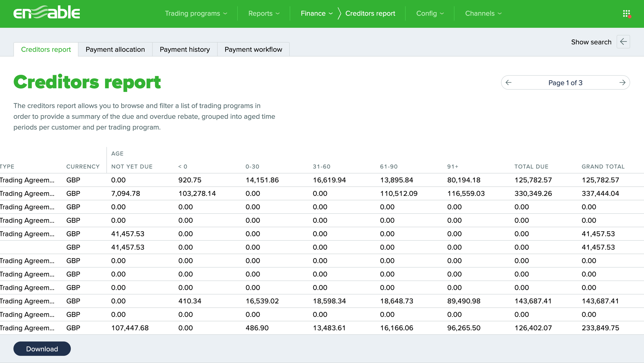Select the 107,447.68 cell
Image resolution: width=644 pixels, height=363 pixels.
(x=130, y=328)
